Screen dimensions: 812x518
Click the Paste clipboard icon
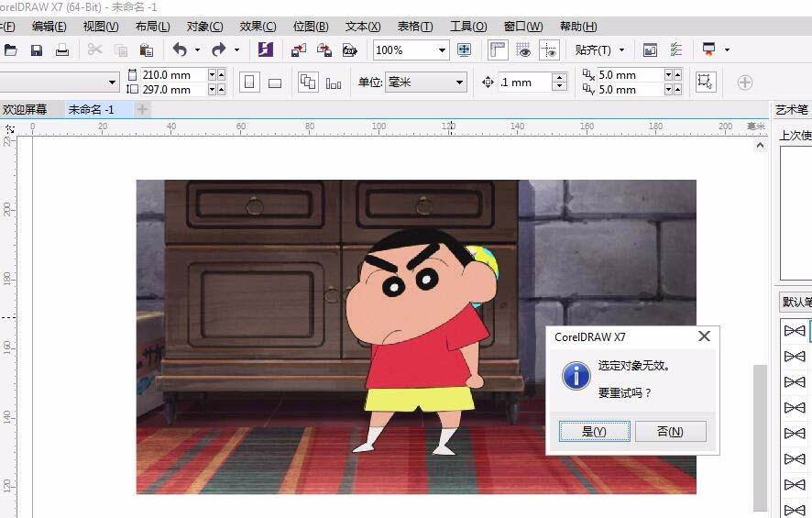click(x=147, y=50)
